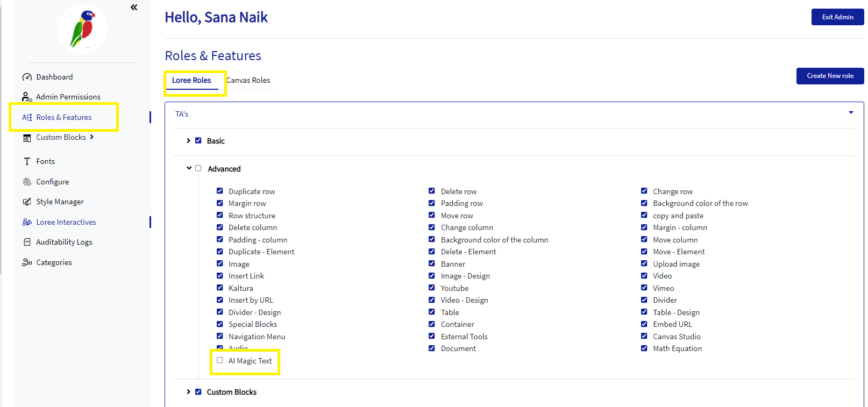
Task: Uncheck the Delete row checkbox
Action: (x=432, y=191)
